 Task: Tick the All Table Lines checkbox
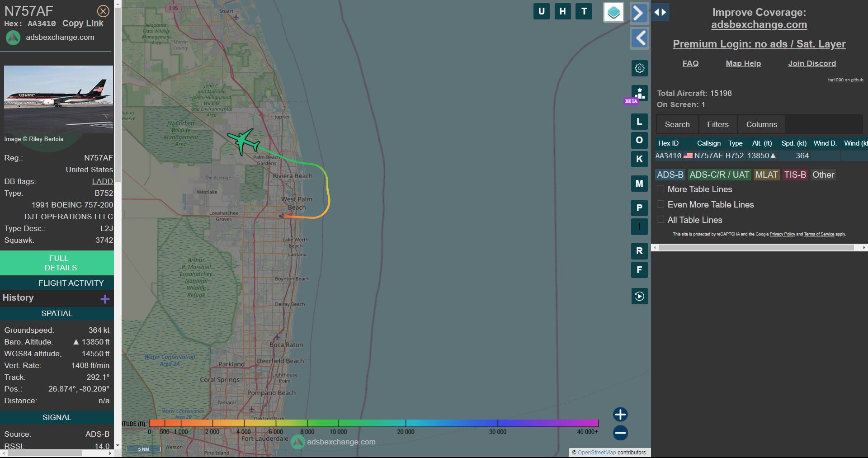(660, 220)
